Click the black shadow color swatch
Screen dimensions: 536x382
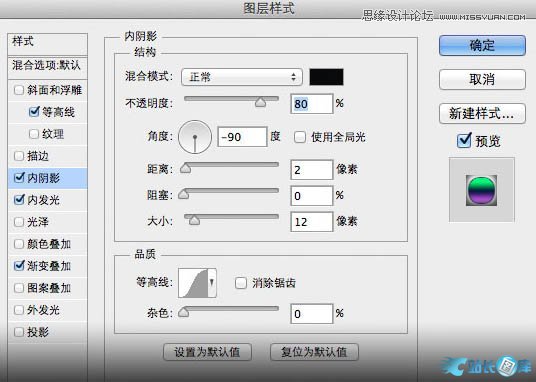click(x=326, y=77)
